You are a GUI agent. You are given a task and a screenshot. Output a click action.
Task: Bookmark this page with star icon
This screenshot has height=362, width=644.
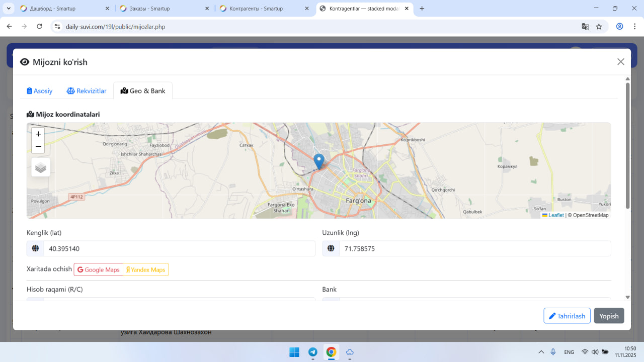[599, 27]
